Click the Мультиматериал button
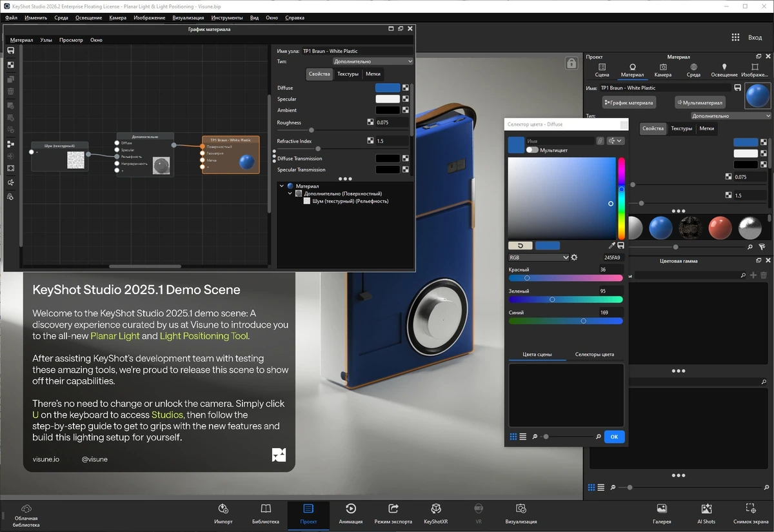 click(700, 102)
